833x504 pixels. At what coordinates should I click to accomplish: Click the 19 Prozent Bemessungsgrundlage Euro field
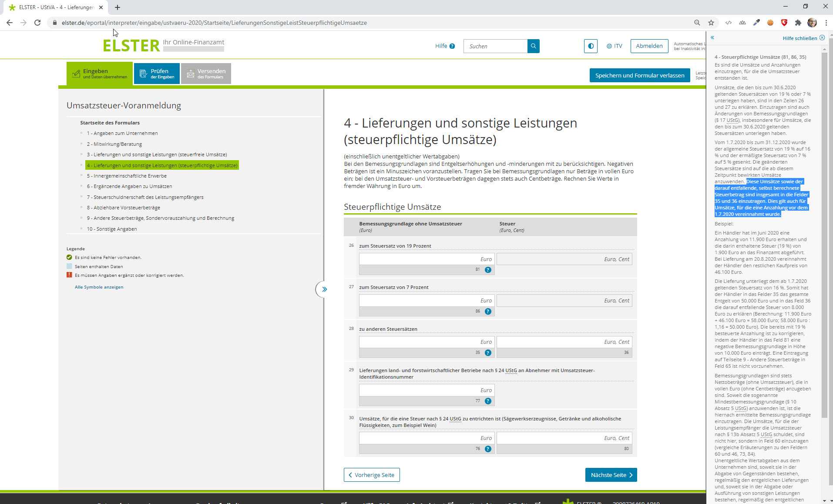(426, 259)
